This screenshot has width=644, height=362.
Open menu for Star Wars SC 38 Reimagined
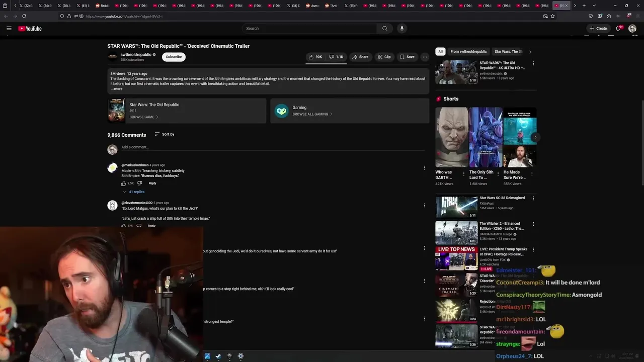pos(533,198)
